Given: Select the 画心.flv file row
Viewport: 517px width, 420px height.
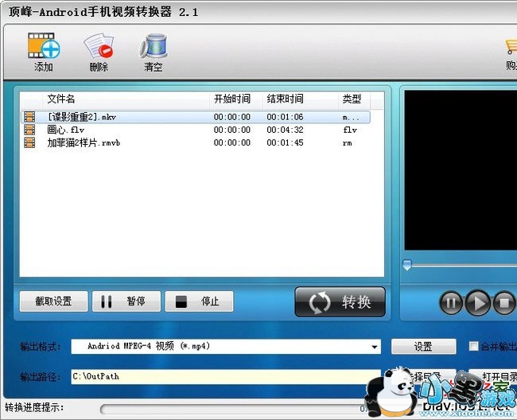Looking at the screenshot, I should coord(196,130).
